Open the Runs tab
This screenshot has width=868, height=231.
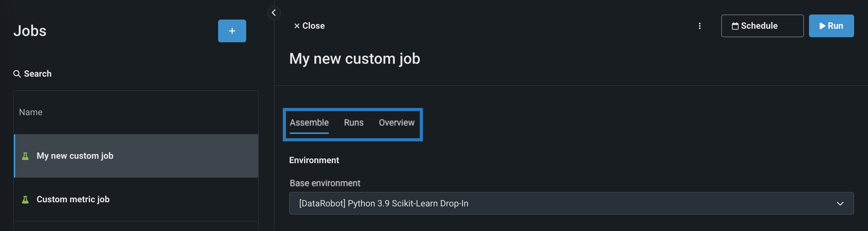point(354,122)
